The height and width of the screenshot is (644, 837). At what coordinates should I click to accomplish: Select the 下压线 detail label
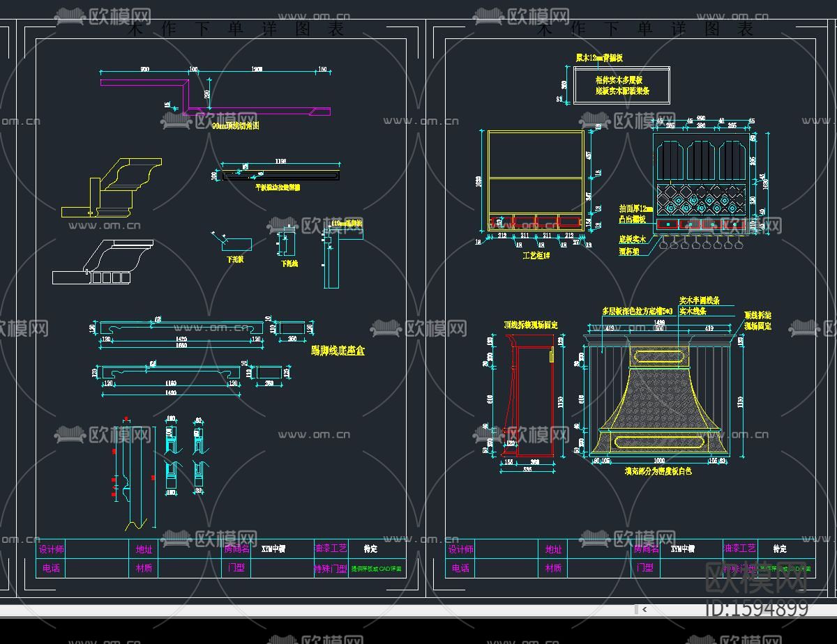pos(289,263)
